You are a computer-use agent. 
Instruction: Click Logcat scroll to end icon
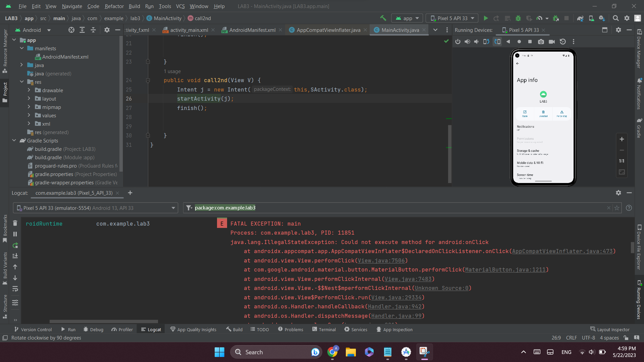click(15, 256)
